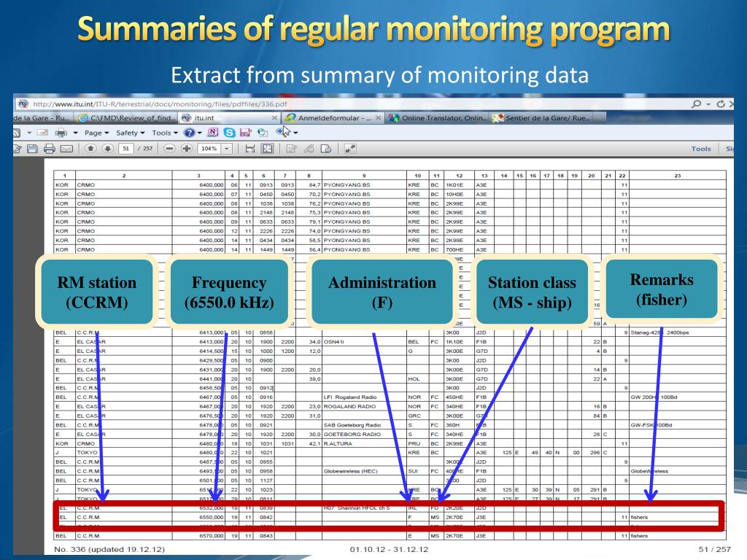
Task: Click 'GOETEBORG RADIO' cell in table
Action: (x=352, y=434)
